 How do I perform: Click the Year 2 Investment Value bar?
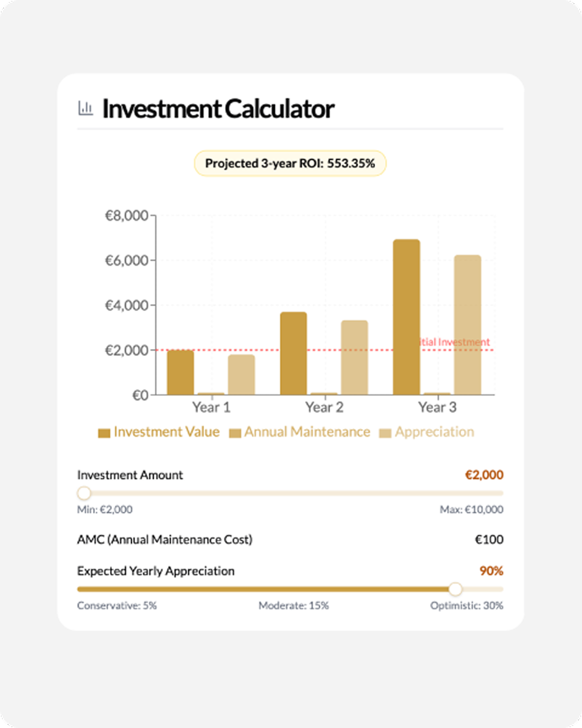[293, 353]
